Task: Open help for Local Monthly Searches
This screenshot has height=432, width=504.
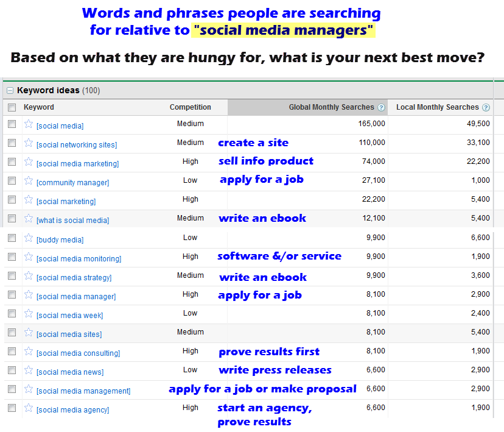Action: pyautogui.click(x=486, y=107)
